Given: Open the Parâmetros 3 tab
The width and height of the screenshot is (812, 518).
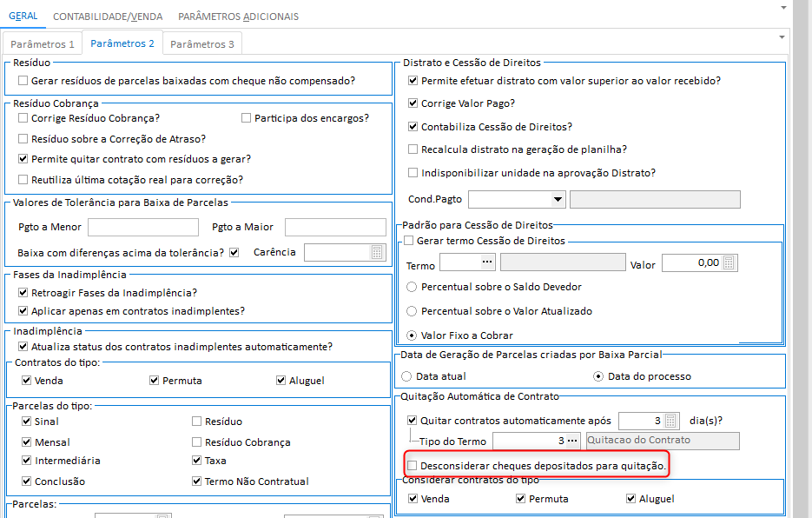Looking at the screenshot, I should 201,43.
